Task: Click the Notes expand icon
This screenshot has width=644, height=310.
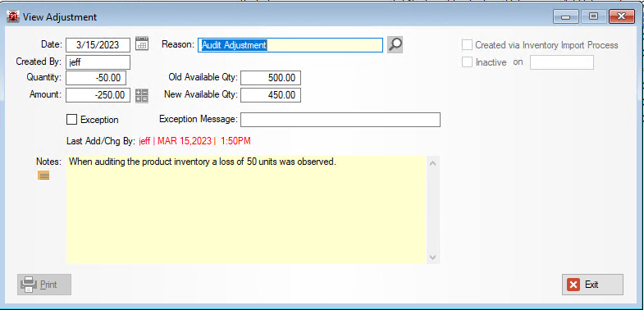Action: (x=43, y=176)
